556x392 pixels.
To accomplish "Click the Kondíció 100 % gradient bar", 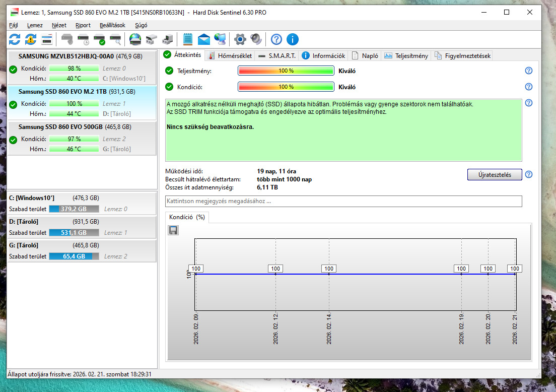I will 286,87.
